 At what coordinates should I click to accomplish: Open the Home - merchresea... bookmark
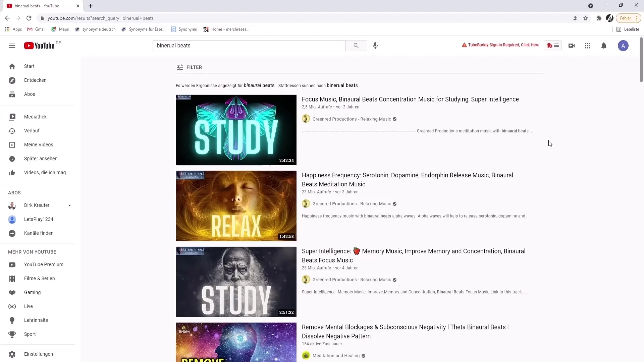point(226,29)
